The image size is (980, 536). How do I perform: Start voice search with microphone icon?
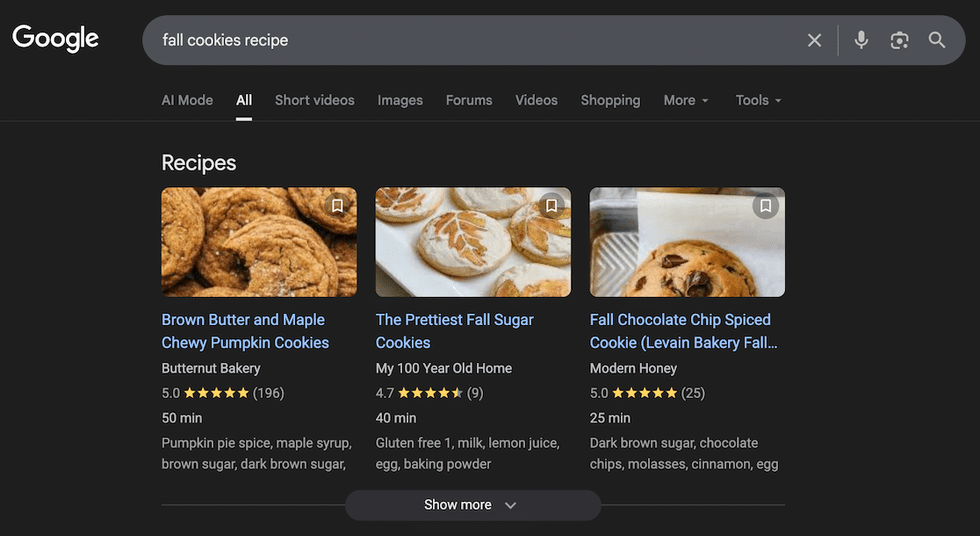click(861, 40)
